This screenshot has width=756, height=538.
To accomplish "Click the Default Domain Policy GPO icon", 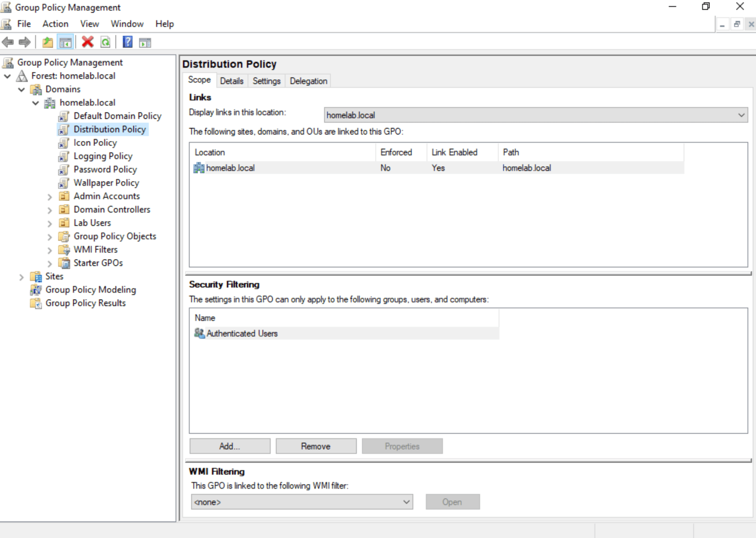I will coord(64,116).
